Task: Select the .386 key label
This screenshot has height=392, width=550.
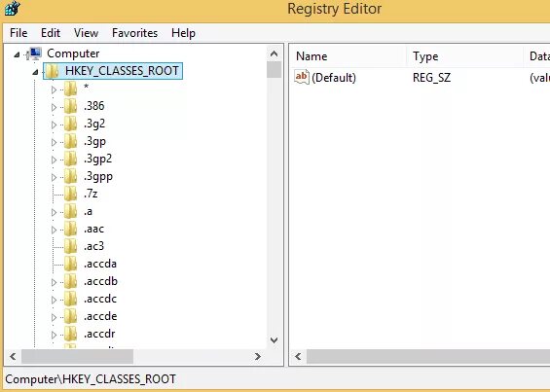Action: 94,106
